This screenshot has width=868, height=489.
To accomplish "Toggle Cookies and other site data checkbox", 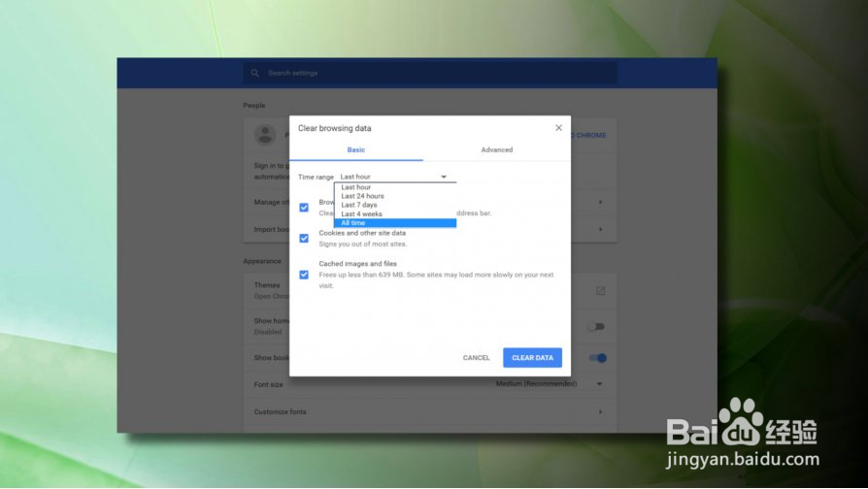I will pos(304,239).
